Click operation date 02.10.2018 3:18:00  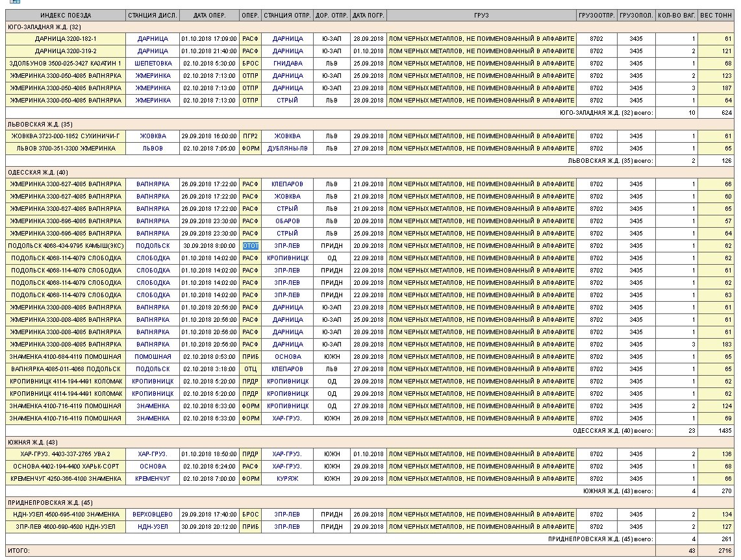(x=209, y=369)
